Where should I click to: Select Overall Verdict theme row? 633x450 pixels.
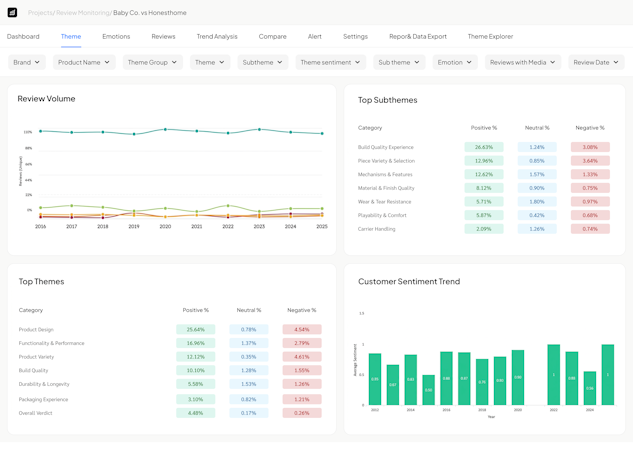pos(170,413)
